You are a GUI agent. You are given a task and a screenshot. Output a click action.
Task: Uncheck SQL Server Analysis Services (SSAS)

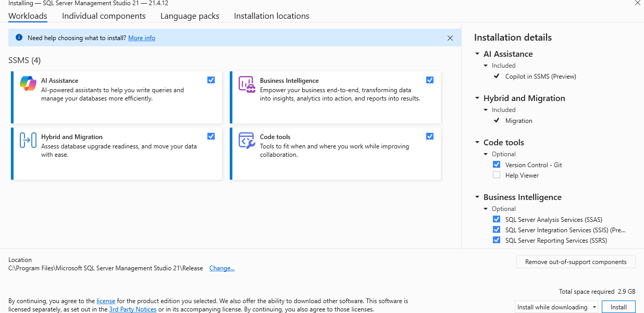coord(497,219)
